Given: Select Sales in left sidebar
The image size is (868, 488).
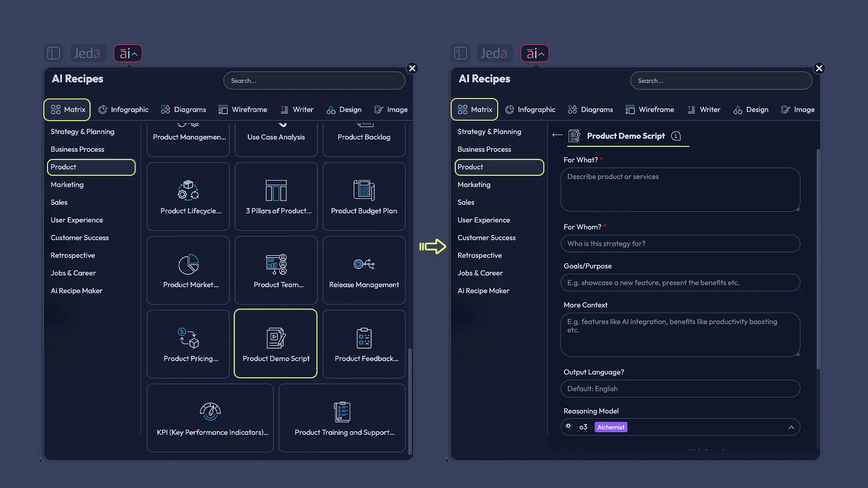Looking at the screenshot, I should click(59, 202).
